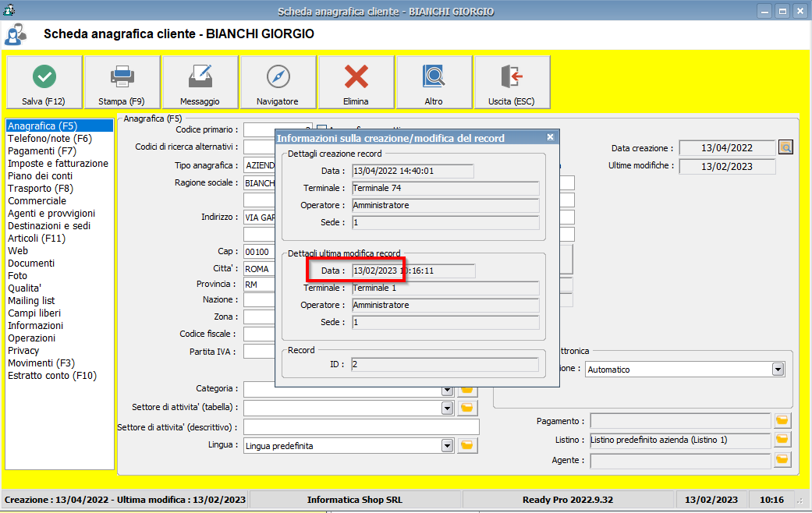Exit the form via Uscita (ESC)
This screenshot has width=812, height=513.
tap(512, 83)
